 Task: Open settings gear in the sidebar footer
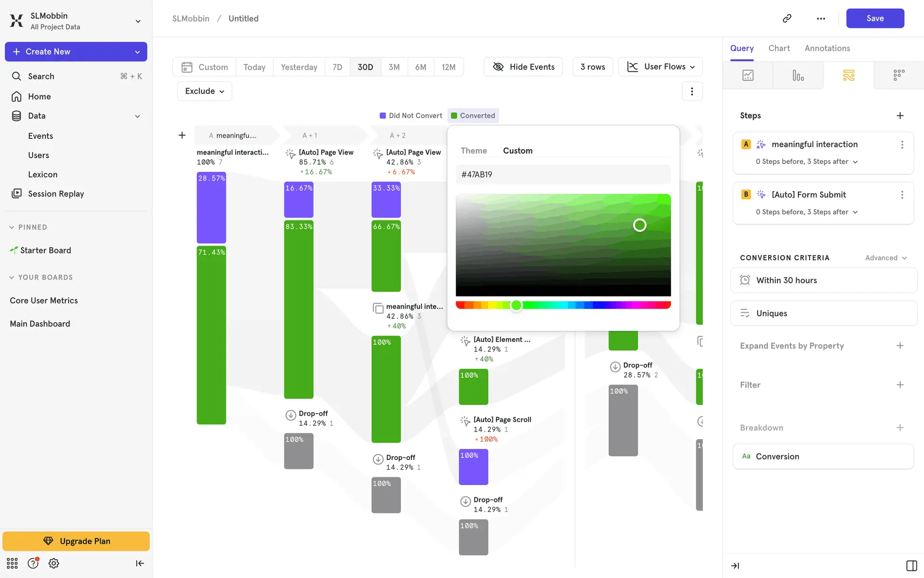click(54, 563)
